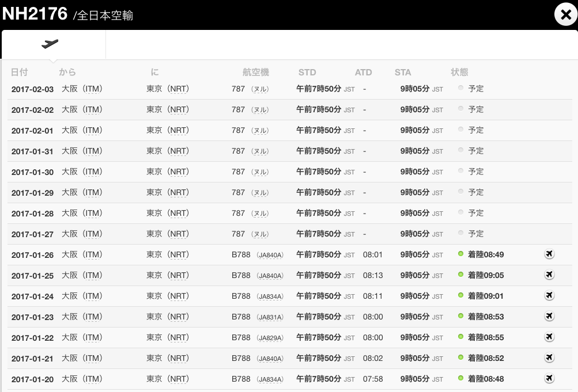
Task: Open JA840A registration link for 2017-01-21
Action: [270, 359]
